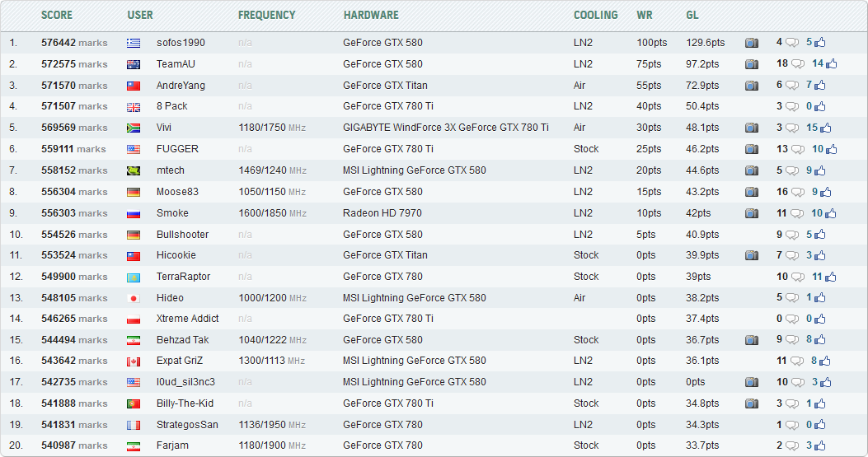Open user profile FUGGER
The width and height of the screenshot is (868, 457).
177,149
